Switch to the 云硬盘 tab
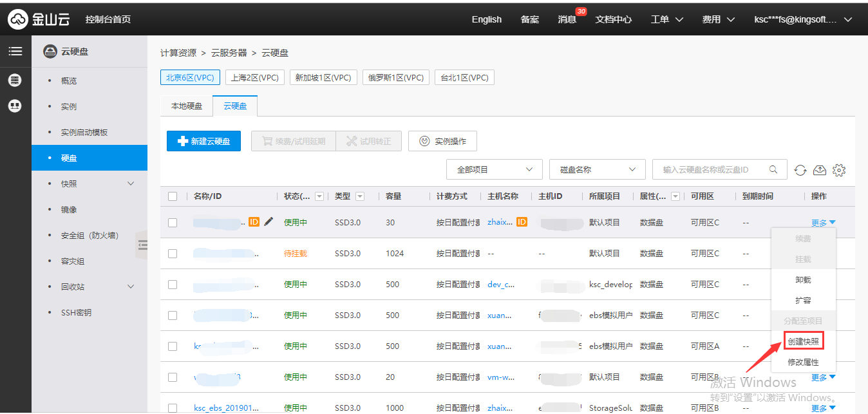Screen dimensions: 868x414 (235, 106)
